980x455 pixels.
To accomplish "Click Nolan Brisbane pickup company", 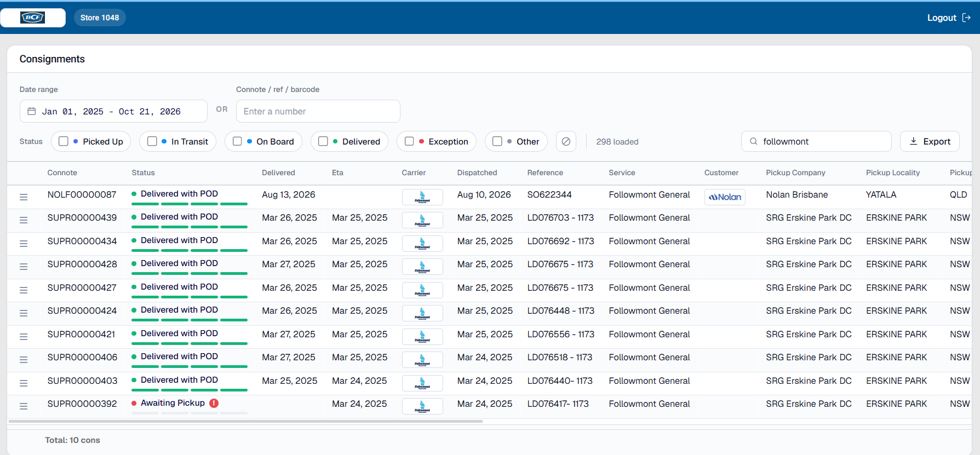I will click(797, 194).
